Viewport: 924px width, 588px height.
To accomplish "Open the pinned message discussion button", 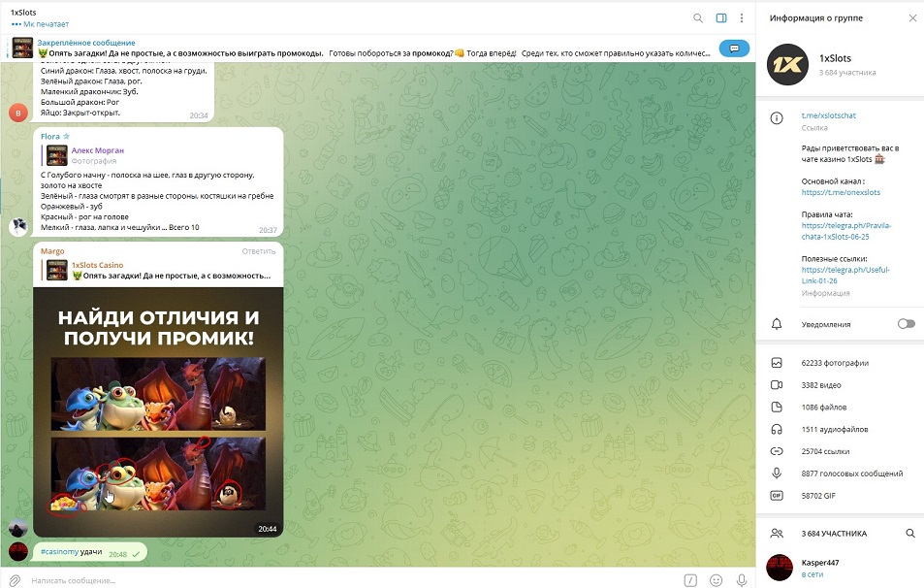I will pos(734,48).
